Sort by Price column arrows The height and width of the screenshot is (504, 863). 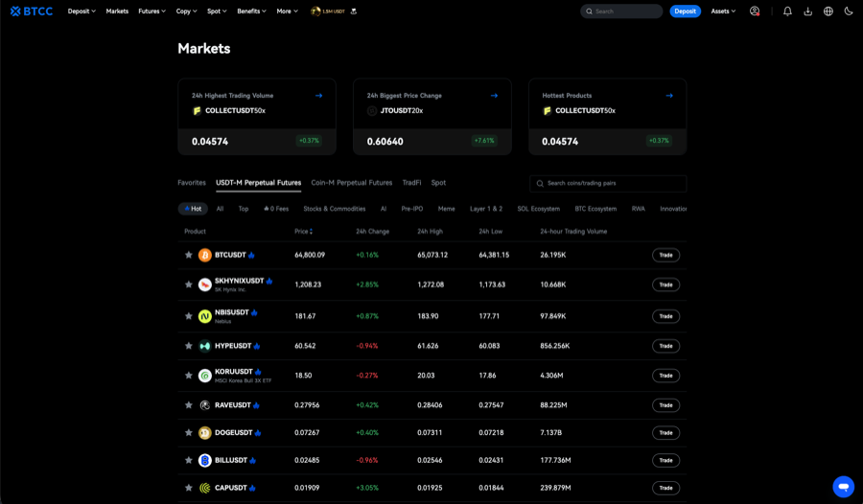(x=311, y=232)
